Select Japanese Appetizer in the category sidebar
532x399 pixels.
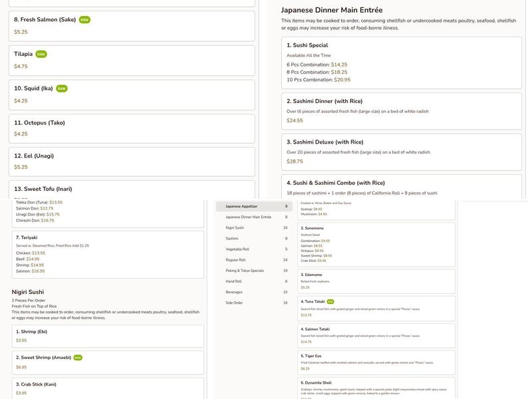click(254, 206)
